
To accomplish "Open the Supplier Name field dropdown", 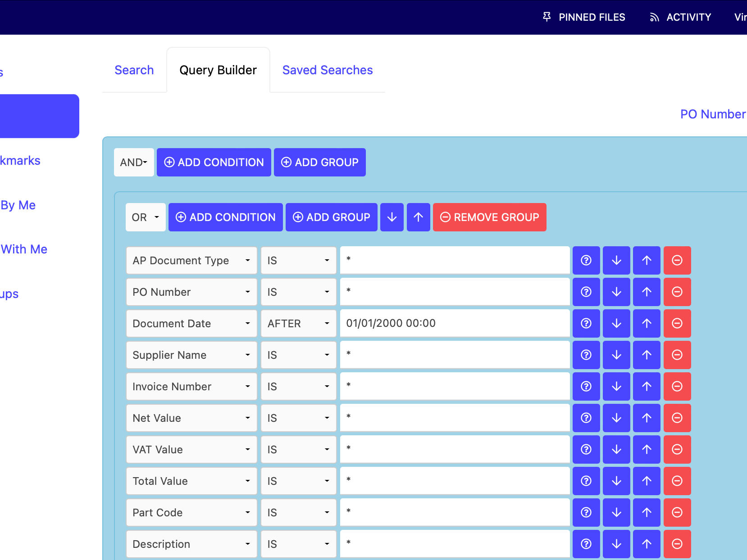I will (191, 355).
